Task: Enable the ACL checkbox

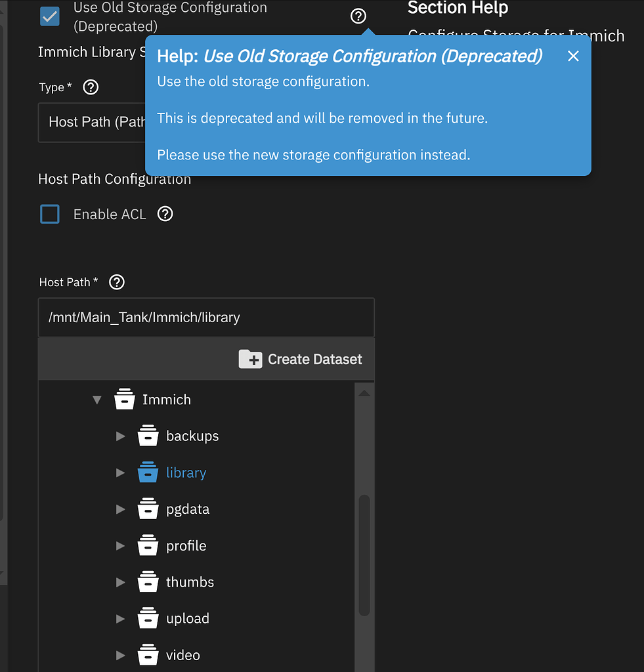Action: (x=49, y=213)
